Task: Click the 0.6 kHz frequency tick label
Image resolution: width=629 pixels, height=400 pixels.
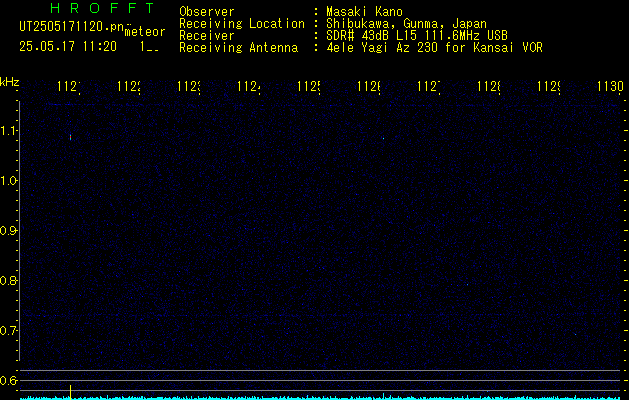Action: point(9,380)
